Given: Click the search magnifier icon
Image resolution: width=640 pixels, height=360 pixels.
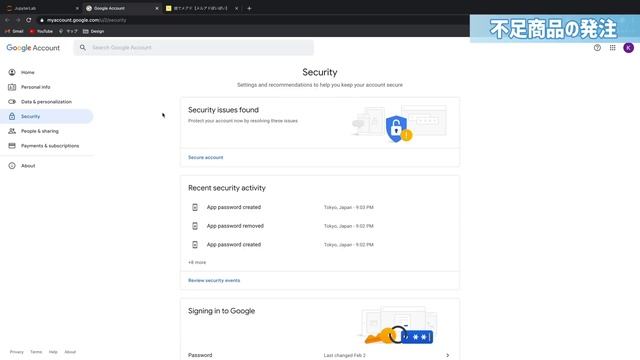Looking at the screenshot, I should 83,48.
